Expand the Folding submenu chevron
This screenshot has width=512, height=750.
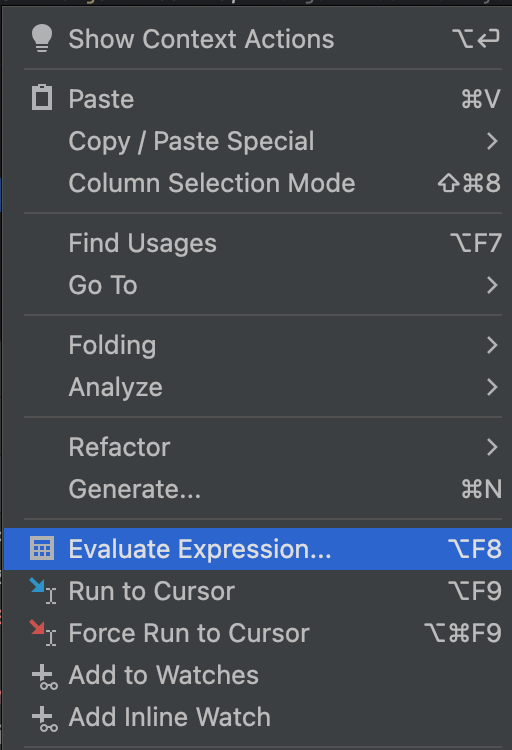492,345
